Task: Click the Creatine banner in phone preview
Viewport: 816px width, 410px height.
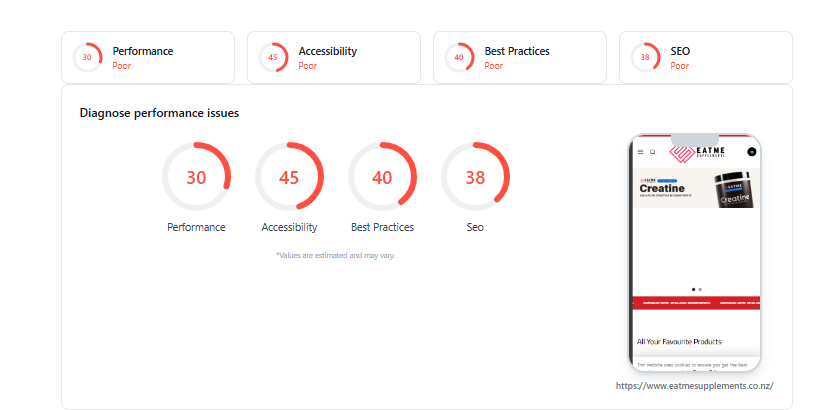Action: 696,188
